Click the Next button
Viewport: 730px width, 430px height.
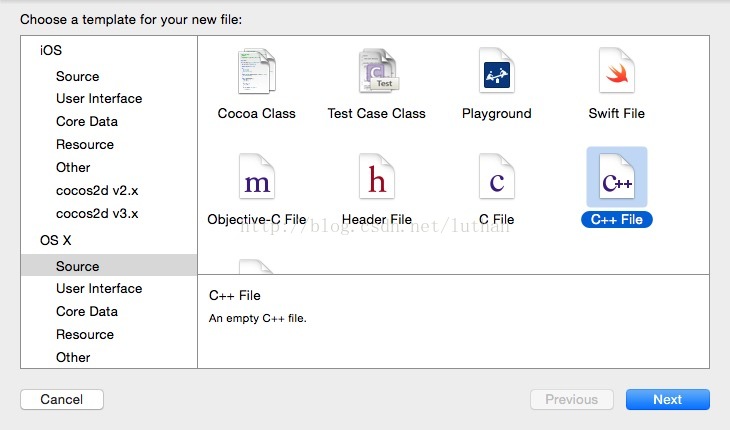tap(668, 399)
